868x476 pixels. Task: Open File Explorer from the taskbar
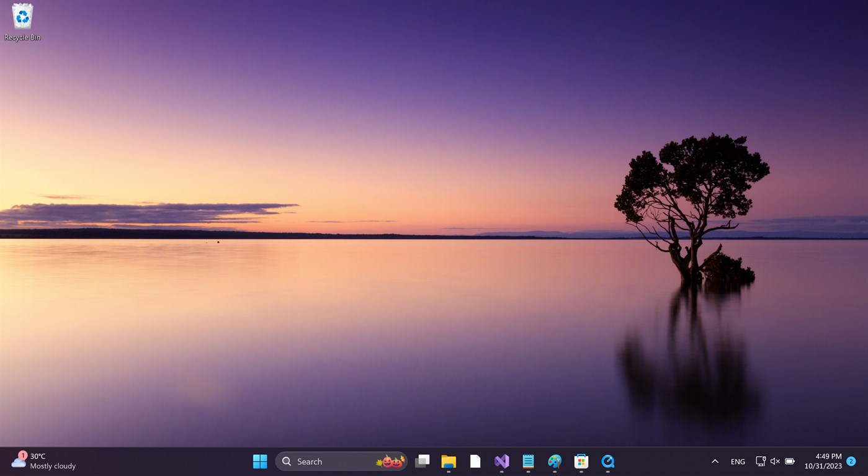[449, 461]
